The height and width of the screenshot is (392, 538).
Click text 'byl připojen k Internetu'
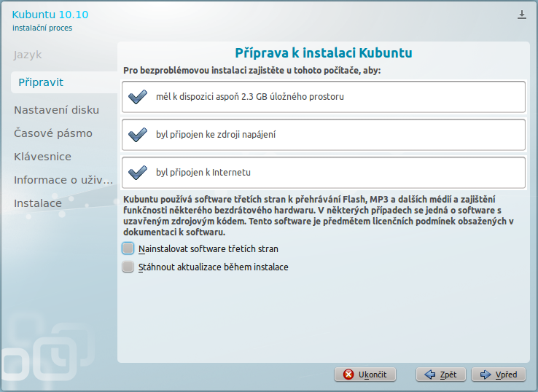[x=203, y=172]
